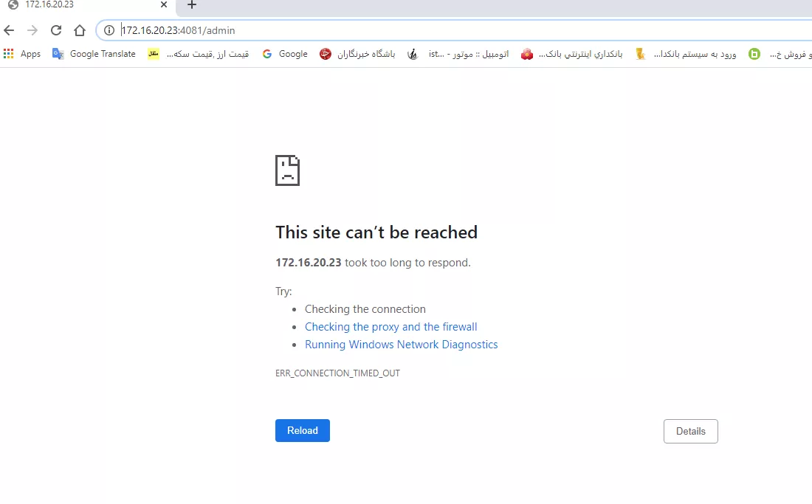View site information icon in address bar

pyautogui.click(x=109, y=30)
